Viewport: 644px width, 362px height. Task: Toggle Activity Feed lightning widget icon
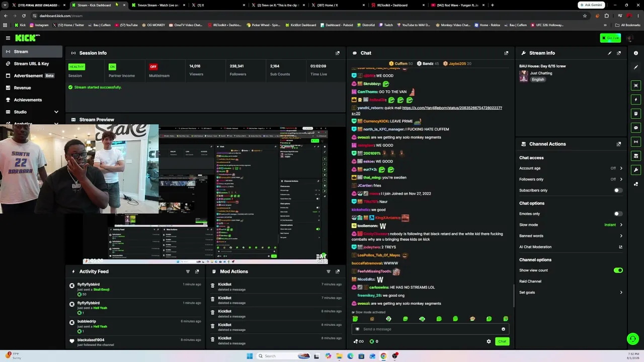coord(636,100)
